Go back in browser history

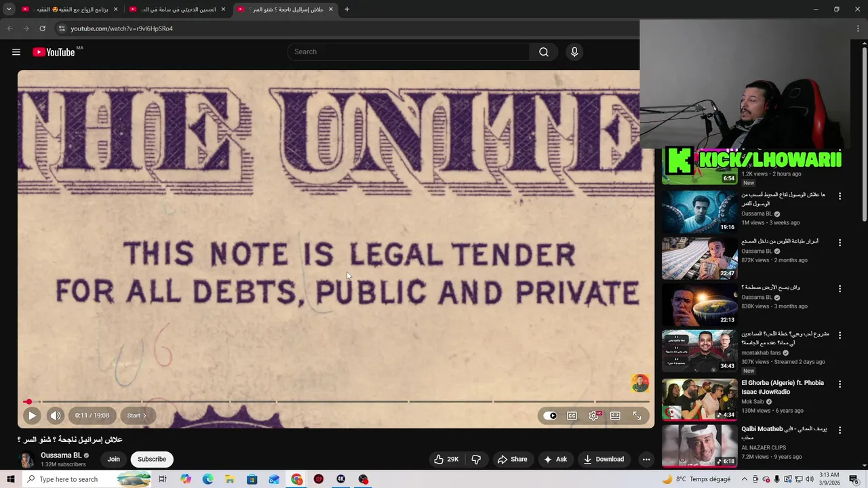[x=9, y=28]
